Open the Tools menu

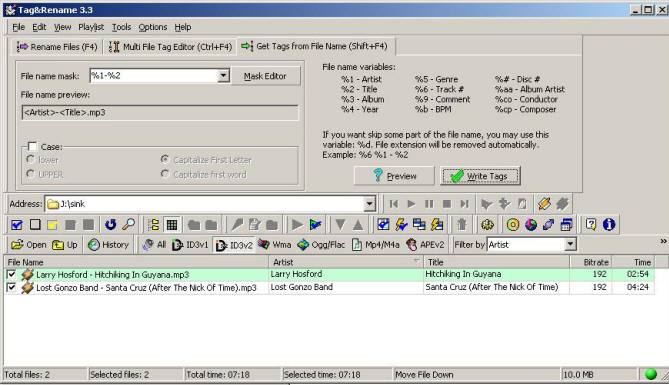[x=122, y=27]
